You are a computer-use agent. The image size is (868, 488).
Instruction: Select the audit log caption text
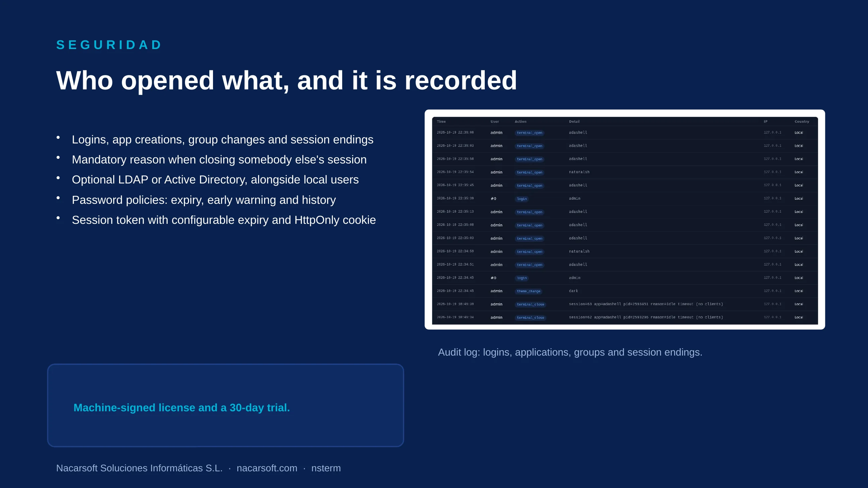click(570, 352)
